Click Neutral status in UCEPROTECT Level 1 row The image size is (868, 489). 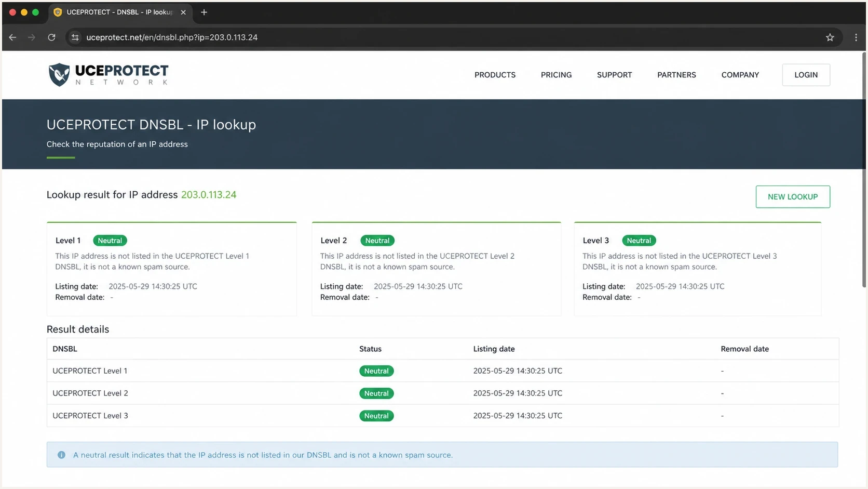[376, 371]
